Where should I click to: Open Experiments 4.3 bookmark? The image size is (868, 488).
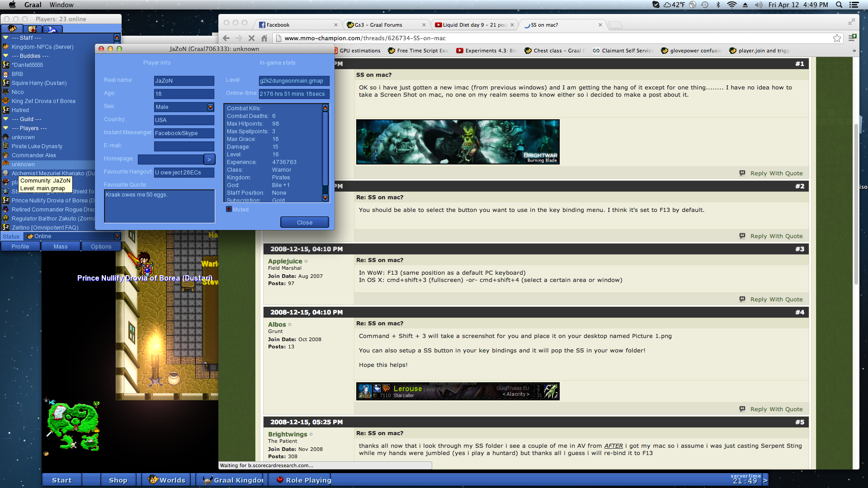486,51
